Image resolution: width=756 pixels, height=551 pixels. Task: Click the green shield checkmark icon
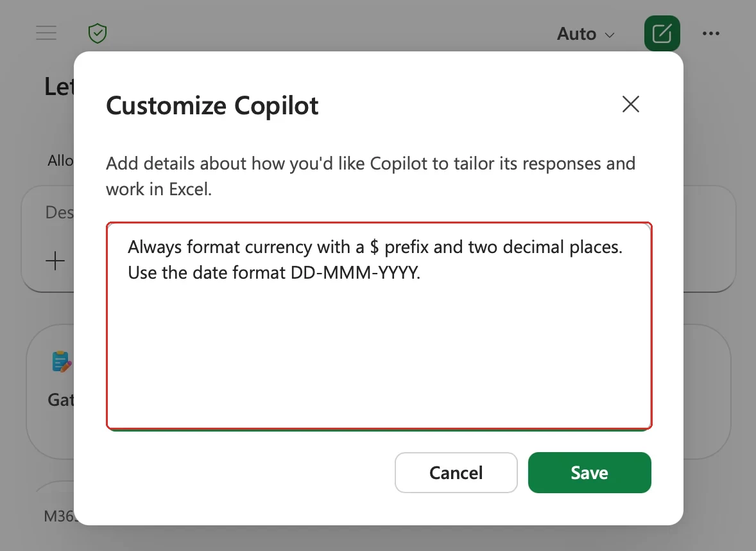(x=98, y=33)
